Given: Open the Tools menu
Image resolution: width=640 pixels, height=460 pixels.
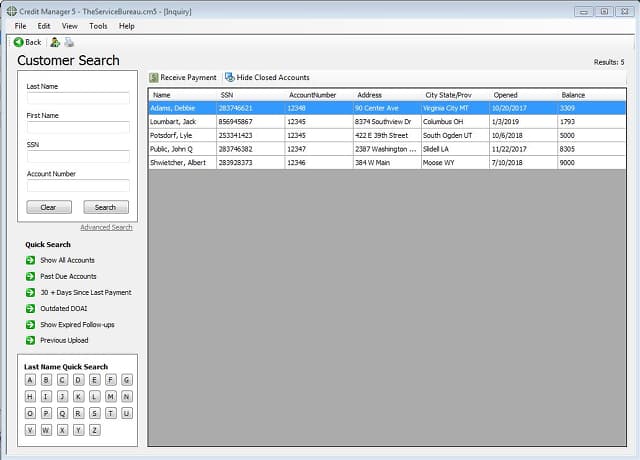Looking at the screenshot, I should [x=98, y=26].
